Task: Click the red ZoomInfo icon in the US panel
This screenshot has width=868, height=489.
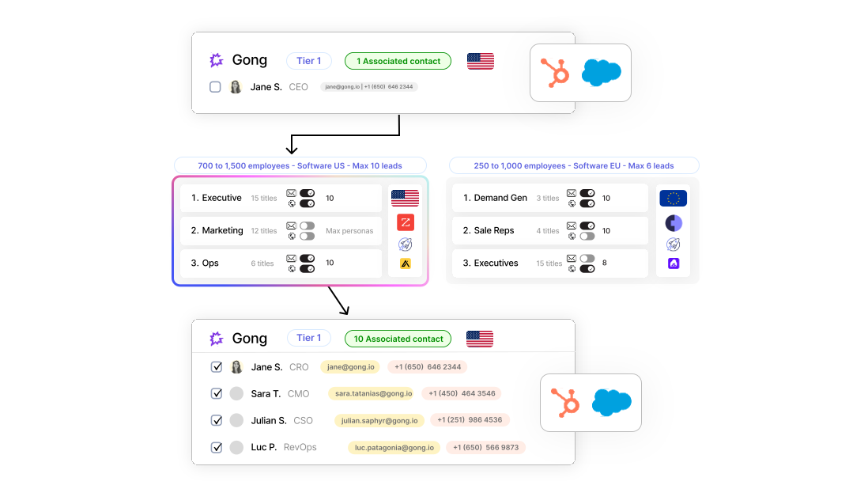Action: click(x=405, y=222)
